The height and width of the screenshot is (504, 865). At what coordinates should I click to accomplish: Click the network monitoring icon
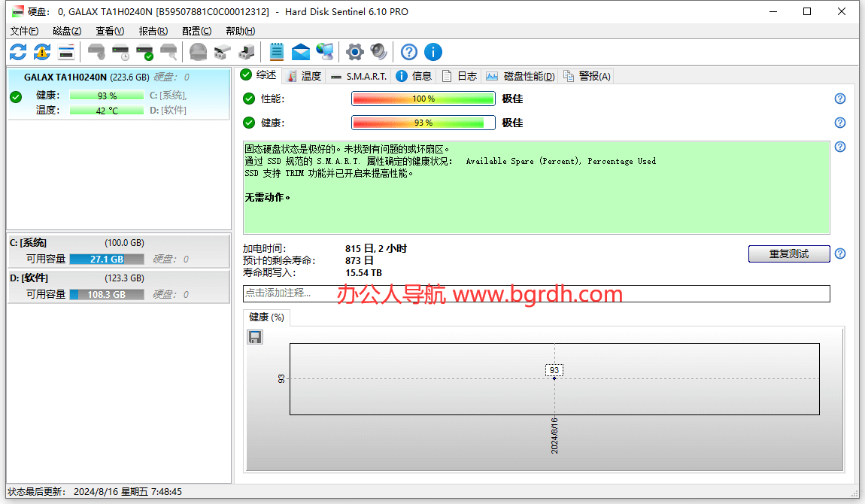(325, 52)
